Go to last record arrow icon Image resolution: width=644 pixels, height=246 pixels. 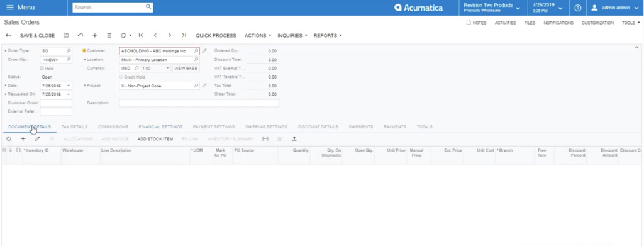pyautogui.click(x=184, y=35)
